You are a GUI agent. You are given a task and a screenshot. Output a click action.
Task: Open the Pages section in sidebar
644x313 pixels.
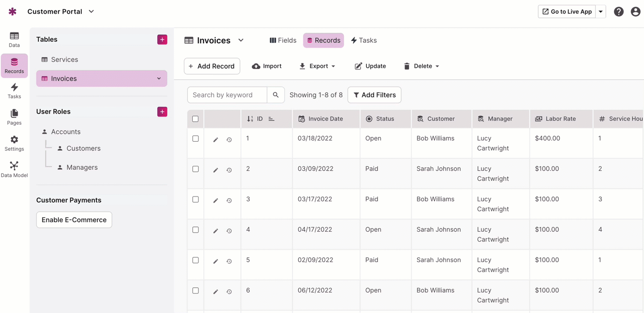pyautogui.click(x=14, y=117)
